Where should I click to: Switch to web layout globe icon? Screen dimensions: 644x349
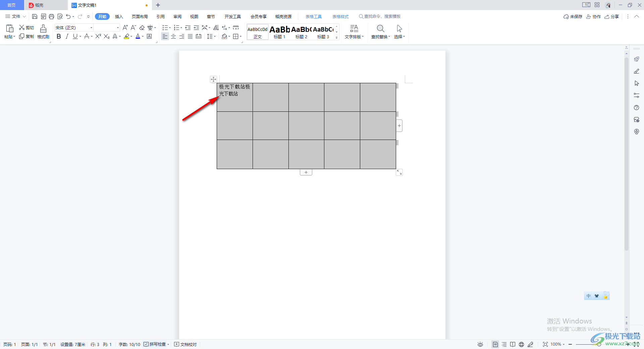coord(521,344)
